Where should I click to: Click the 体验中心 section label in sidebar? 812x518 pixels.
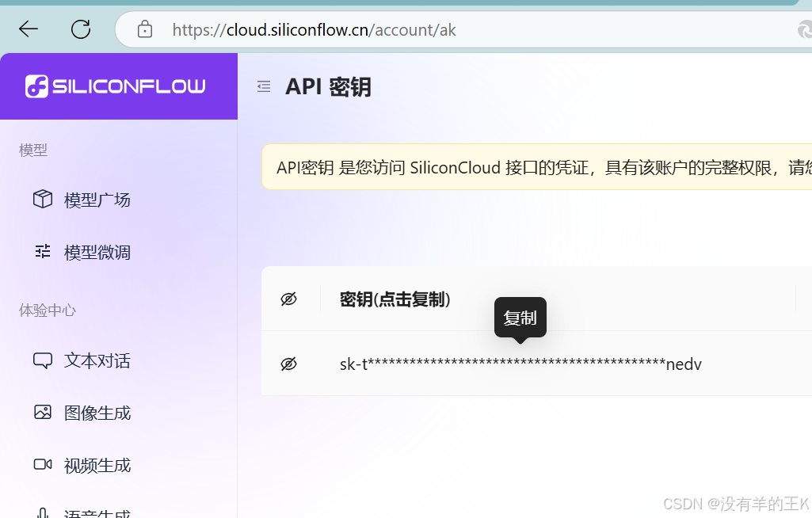tap(48, 310)
